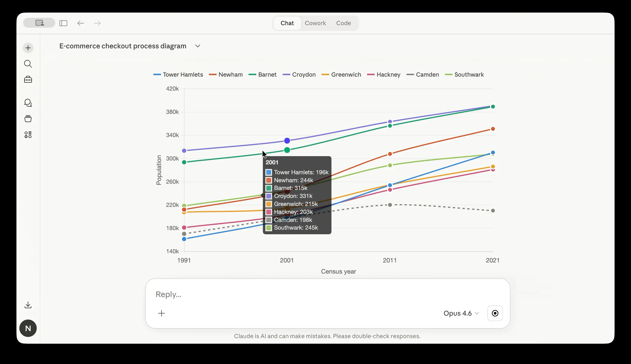The width and height of the screenshot is (631, 364).
Task: Switch to the Cowork tab
Action: coord(315,23)
